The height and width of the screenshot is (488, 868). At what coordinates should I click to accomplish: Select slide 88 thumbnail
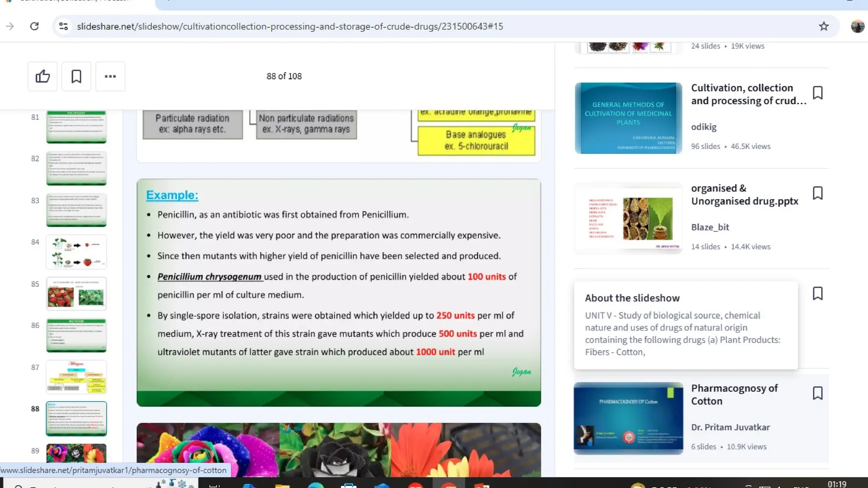[76, 419]
